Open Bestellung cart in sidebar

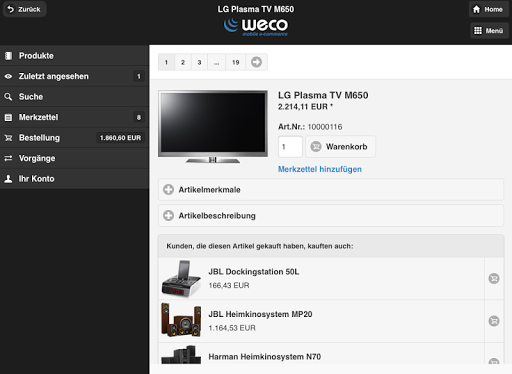(x=74, y=138)
